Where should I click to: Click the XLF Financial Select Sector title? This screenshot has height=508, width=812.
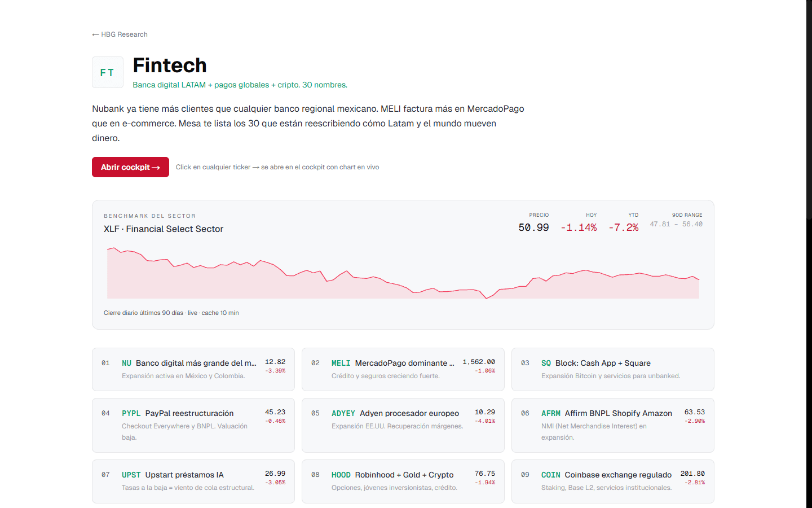[x=164, y=229]
